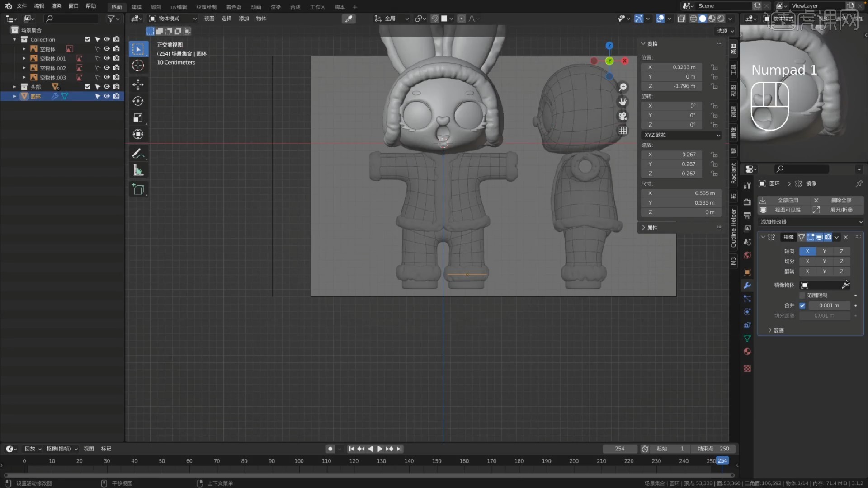Switch to the UV编辑 workspace tab
Screen dimensions: 868x488
[179, 7]
